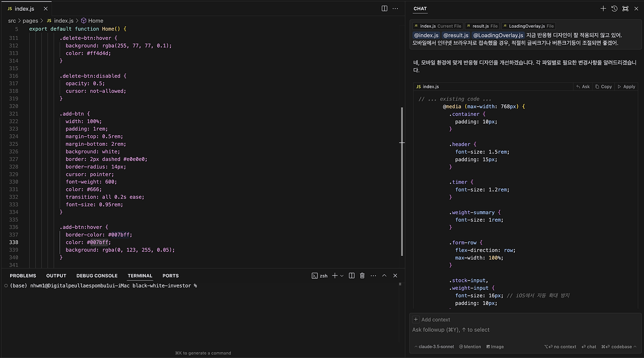The image size is (644, 358).
Task: Open chat in full editor view
Action: 625,9
